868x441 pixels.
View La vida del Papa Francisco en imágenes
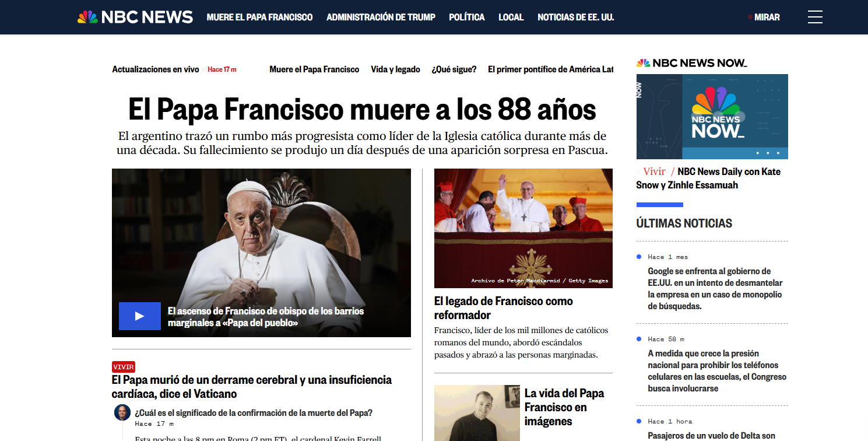click(x=564, y=407)
